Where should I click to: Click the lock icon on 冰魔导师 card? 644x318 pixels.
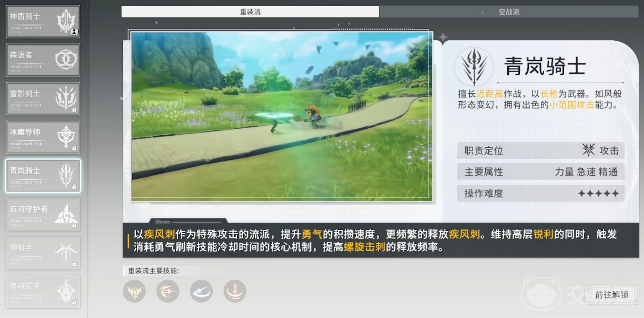(74, 148)
